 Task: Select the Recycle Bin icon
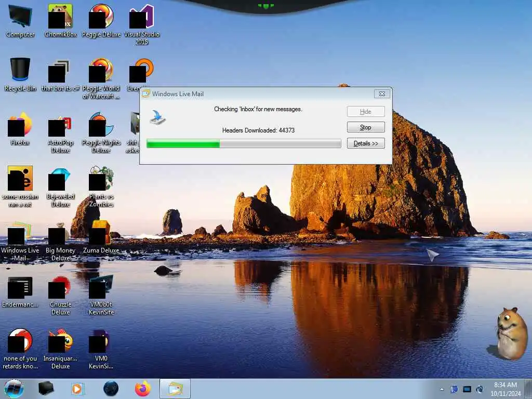pyautogui.click(x=20, y=75)
